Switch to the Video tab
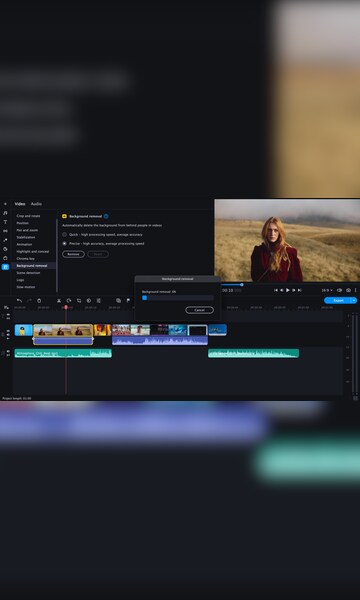 [20, 204]
